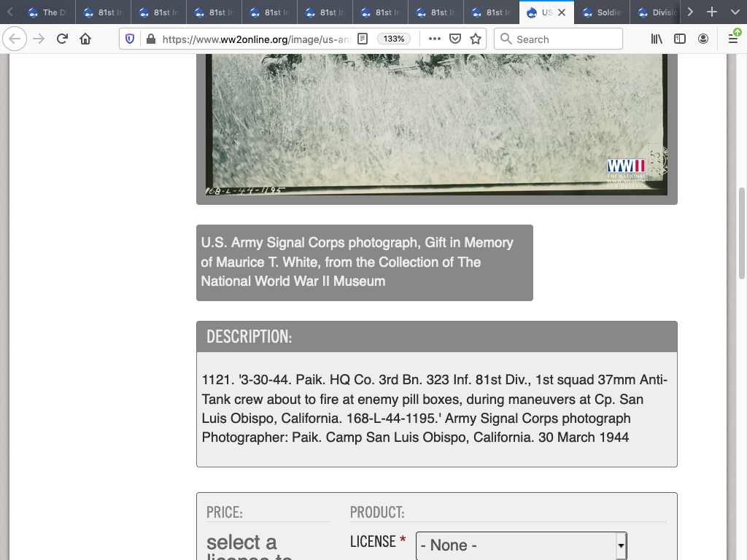Open the Library icon in toolbar
This screenshot has width=747, height=560.
[x=657, y=39]
